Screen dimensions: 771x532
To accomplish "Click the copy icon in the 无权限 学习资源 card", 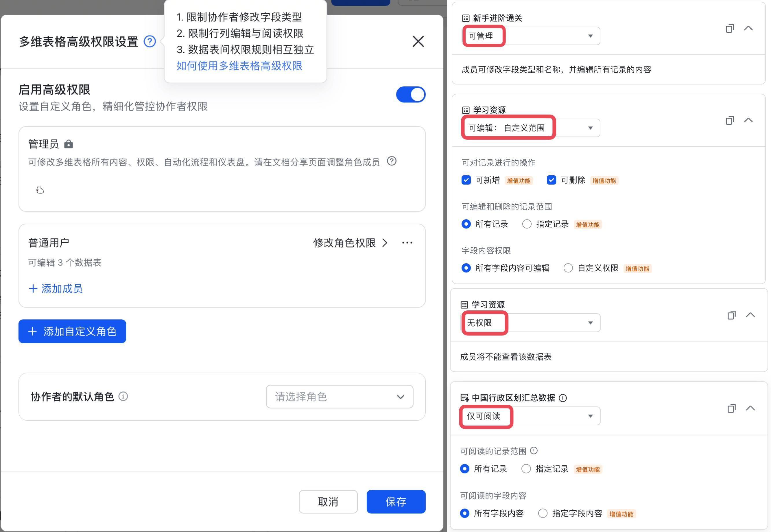I will [x=731, y=315].
